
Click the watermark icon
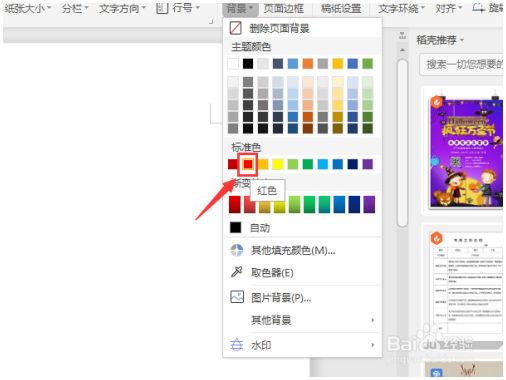point(237,345)
